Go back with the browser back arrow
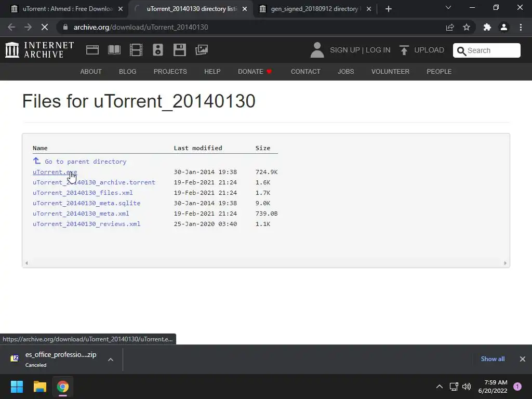 pos(11,27)
